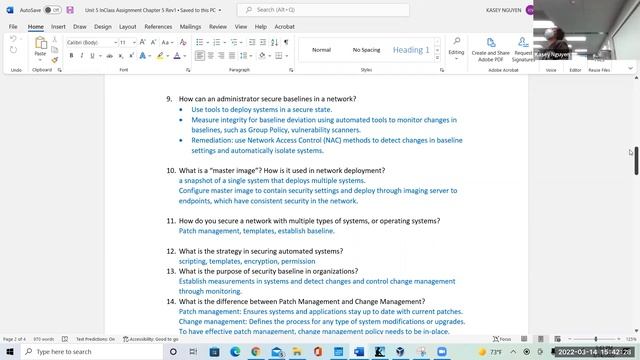Image resolution: width=640 pixels, height=360 pixels.
Task: Click the Copy icon
Action: (54, 49)
